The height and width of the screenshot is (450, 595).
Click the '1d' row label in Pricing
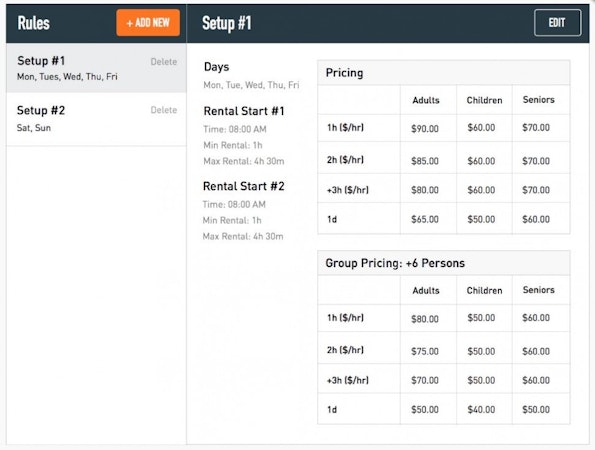tap(332, 219)
